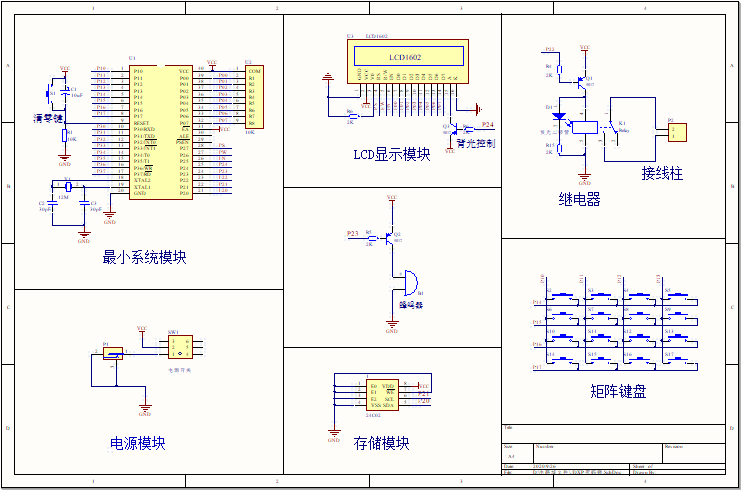Select the S1 reset push button
741x490 pixels.
49,94
